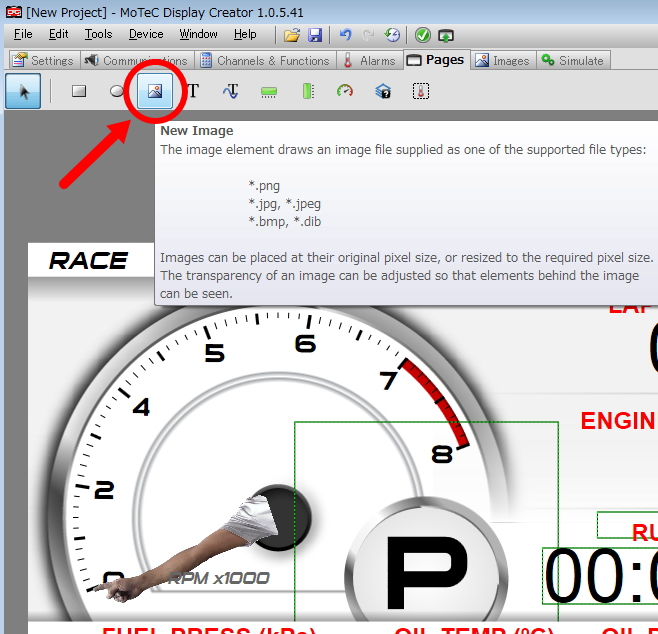Click the RPM x1000 gauge label
This screenshot has height=634, width=658.
[218, 578]
